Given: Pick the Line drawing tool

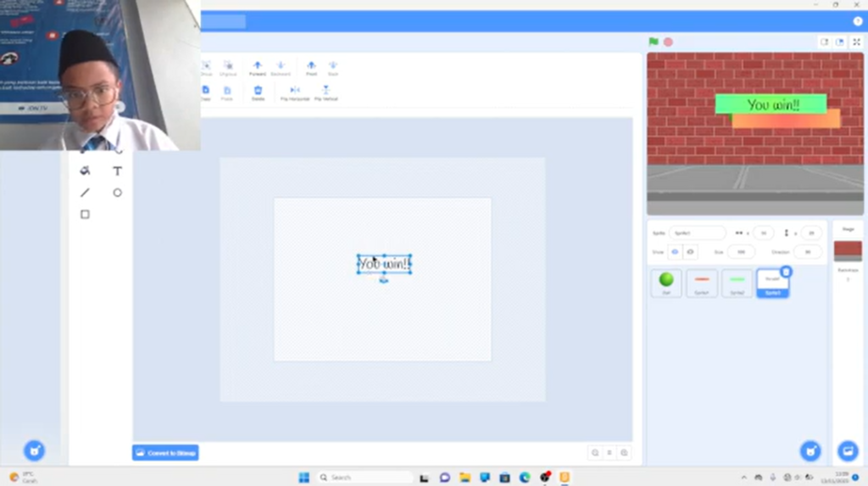Looking at the screenshot, I should (85, 193).
